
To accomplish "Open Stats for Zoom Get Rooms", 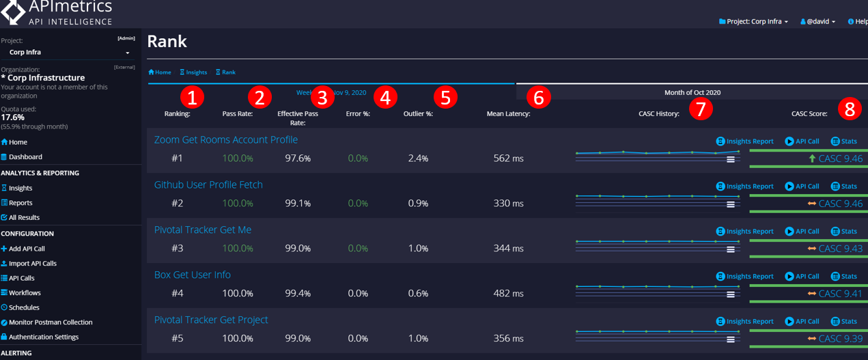I will [843, 141].
